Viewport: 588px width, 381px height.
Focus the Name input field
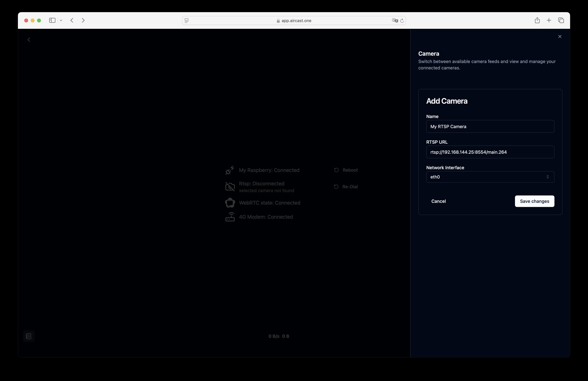[490, 127]
